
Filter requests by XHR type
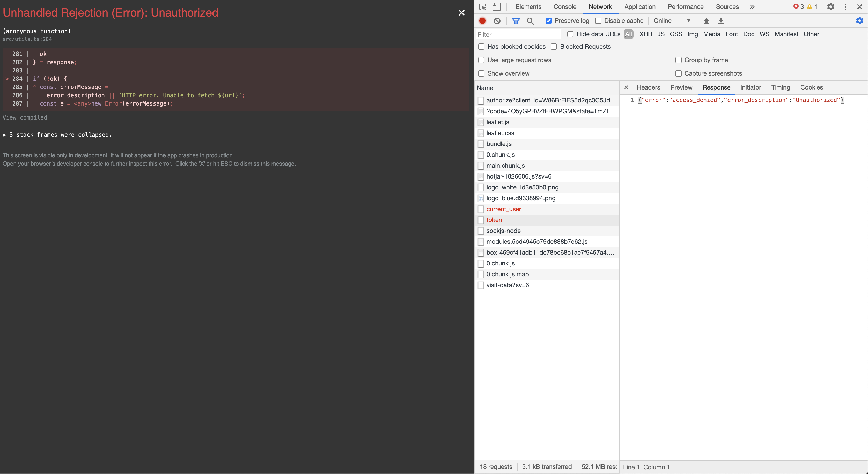(646, 34)
